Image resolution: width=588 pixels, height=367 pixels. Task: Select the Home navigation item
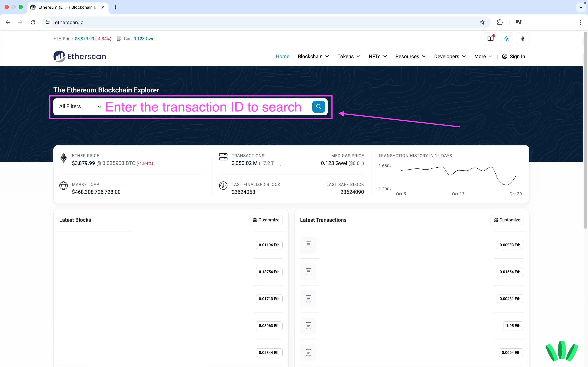click(x=282, y=56)
